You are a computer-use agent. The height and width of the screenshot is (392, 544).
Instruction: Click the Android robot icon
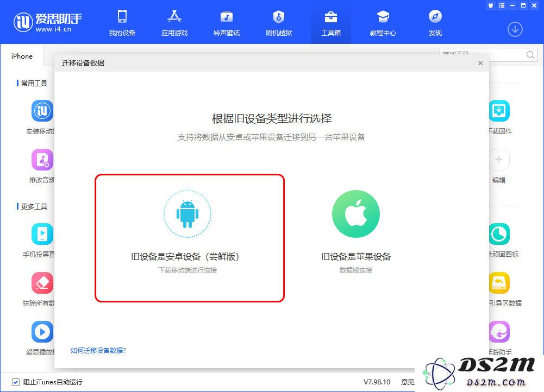coord(187,214)
